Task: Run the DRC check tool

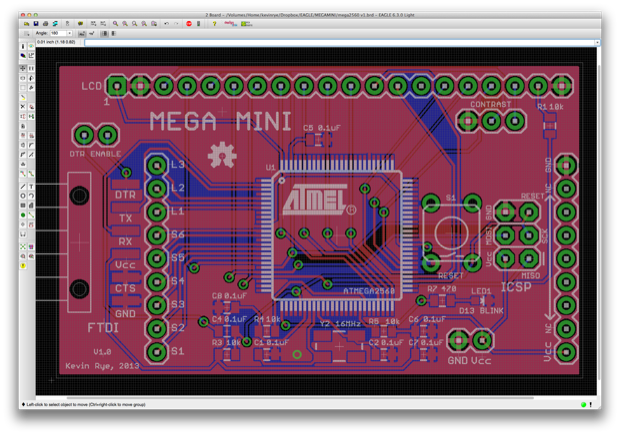Action: click(31, 256)
